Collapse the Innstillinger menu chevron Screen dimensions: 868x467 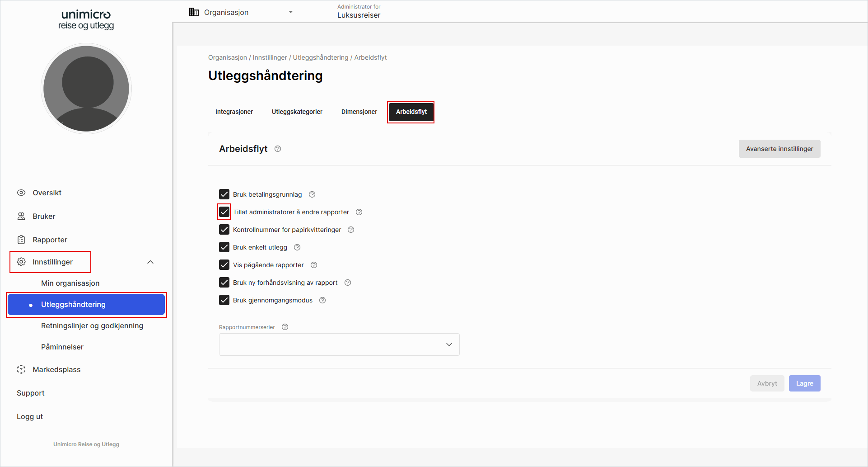[x=150, y=262]
